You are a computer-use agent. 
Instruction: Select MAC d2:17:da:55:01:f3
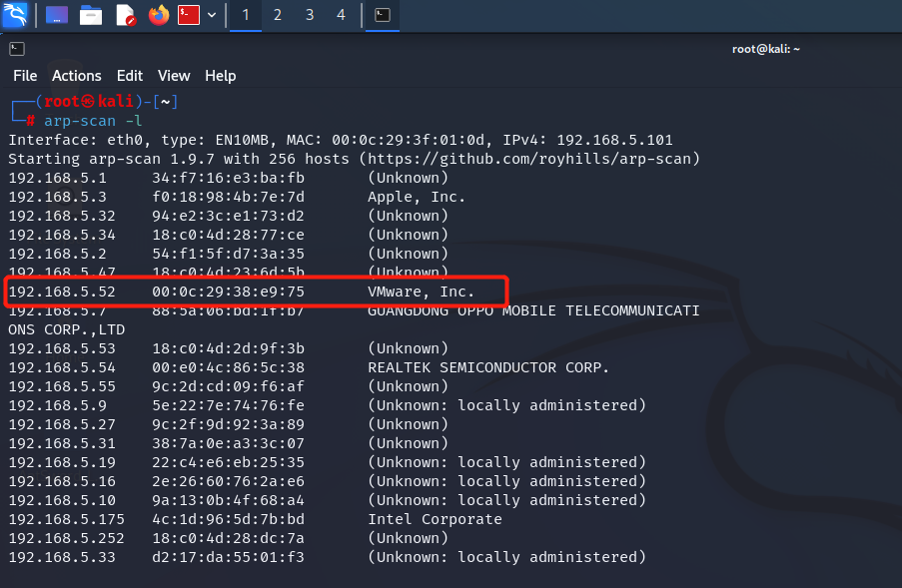229,557
